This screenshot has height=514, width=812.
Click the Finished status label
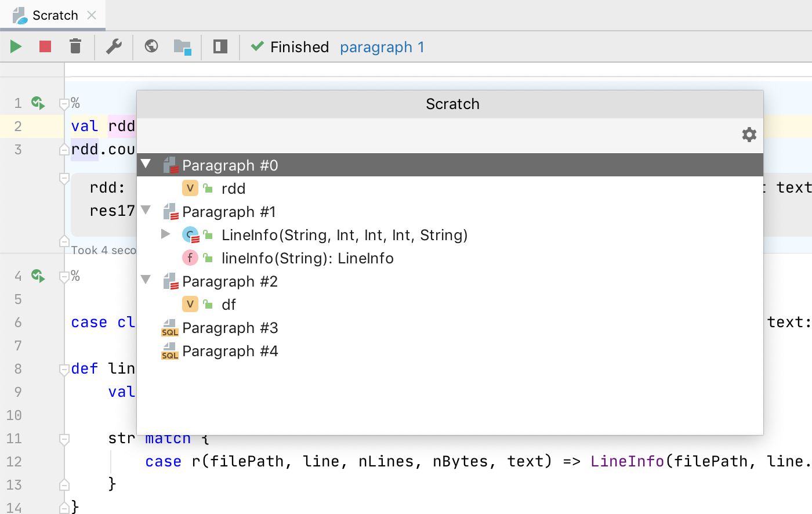(299, 47)
